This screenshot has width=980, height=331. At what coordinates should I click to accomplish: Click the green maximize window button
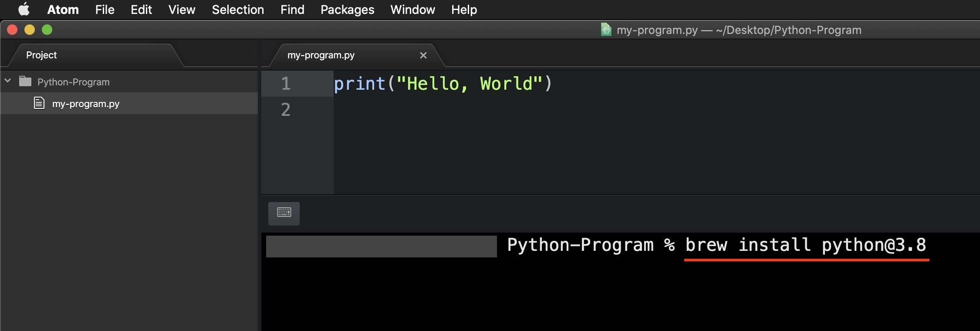coord(47,30)
